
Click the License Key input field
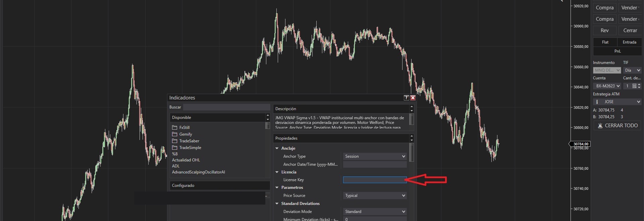(x=375, y=180)
